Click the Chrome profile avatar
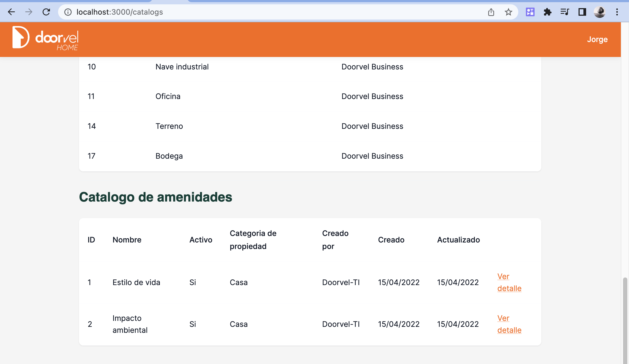This screenshot has width=629, height=364. coord(599,12)
